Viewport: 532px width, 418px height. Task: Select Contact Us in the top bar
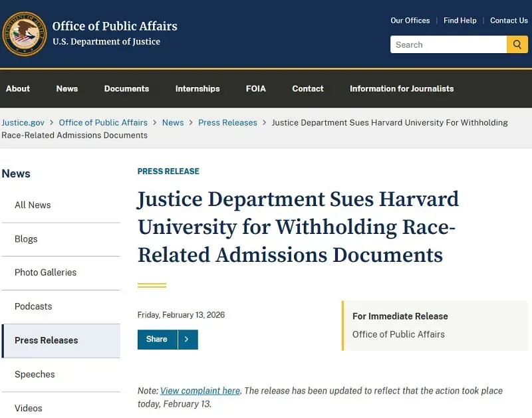tap(509, 21)
